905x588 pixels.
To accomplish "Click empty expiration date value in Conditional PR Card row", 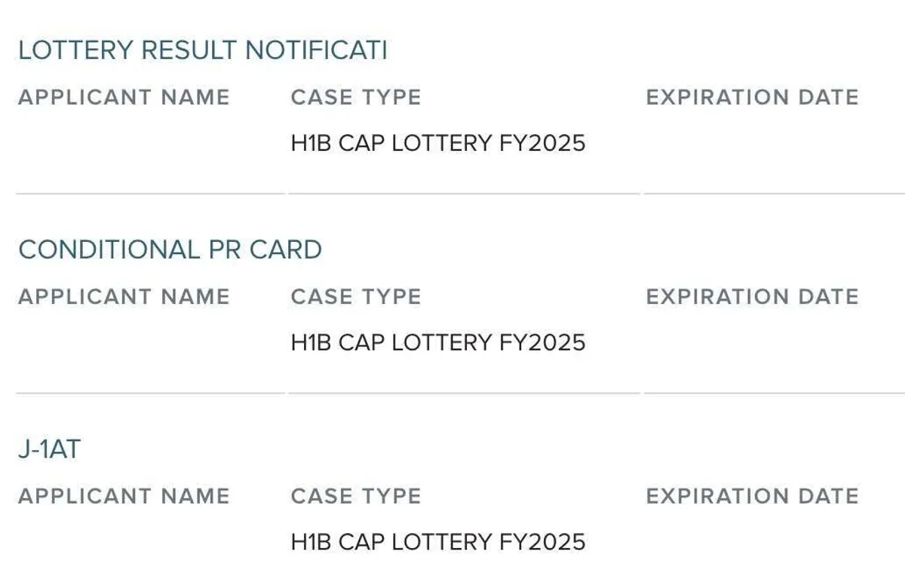I will [x=752, y=343].
